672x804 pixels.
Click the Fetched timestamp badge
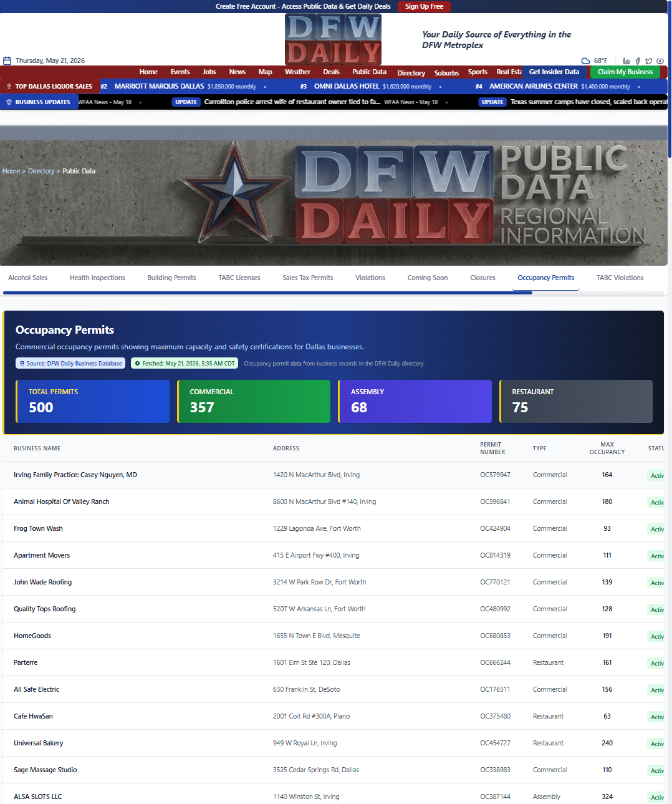click(x=185, y=363)
